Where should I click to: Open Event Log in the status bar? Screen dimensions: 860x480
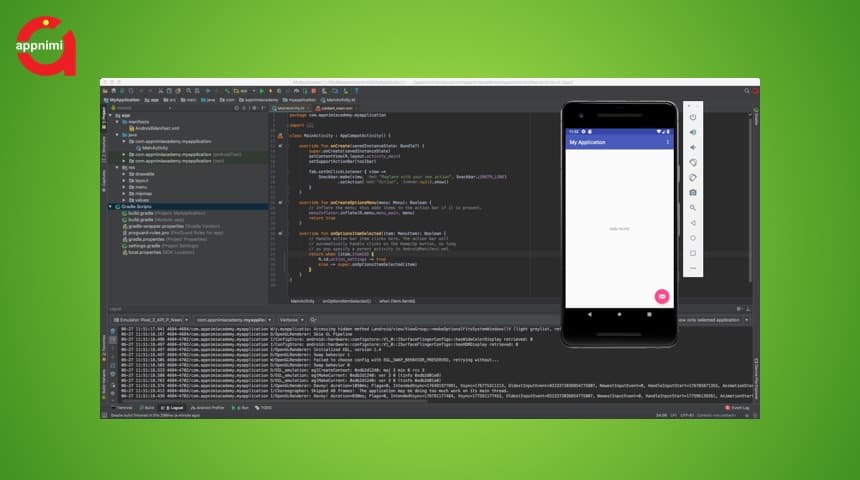pyautogui.click(x=737, y=408)
